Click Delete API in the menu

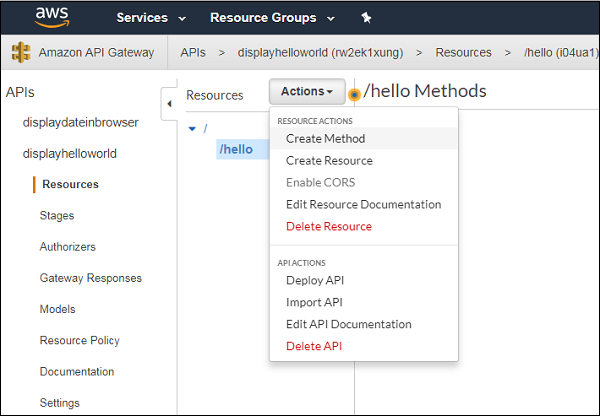click(x=314, y=347)
